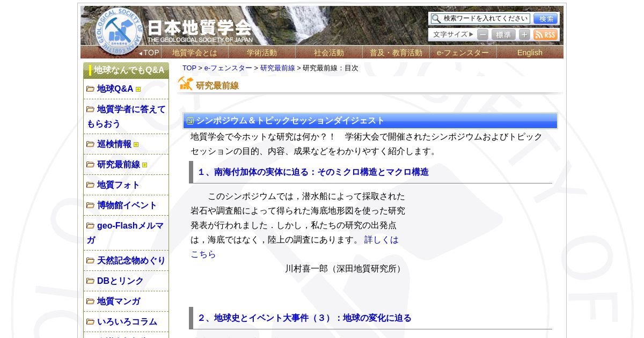This screenshot has height=338, width=644.
Task: Click TOP in the breadcrumb
Action: 189,68
